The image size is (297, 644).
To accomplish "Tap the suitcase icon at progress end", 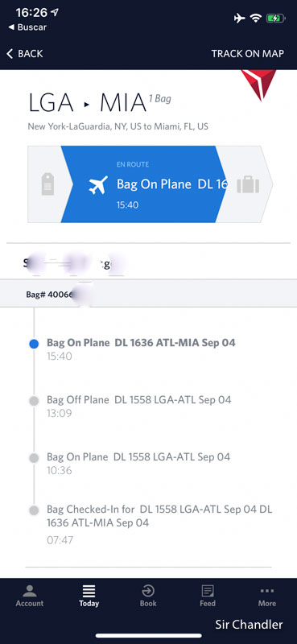I will pyautogui.click(x=248, y=184).
